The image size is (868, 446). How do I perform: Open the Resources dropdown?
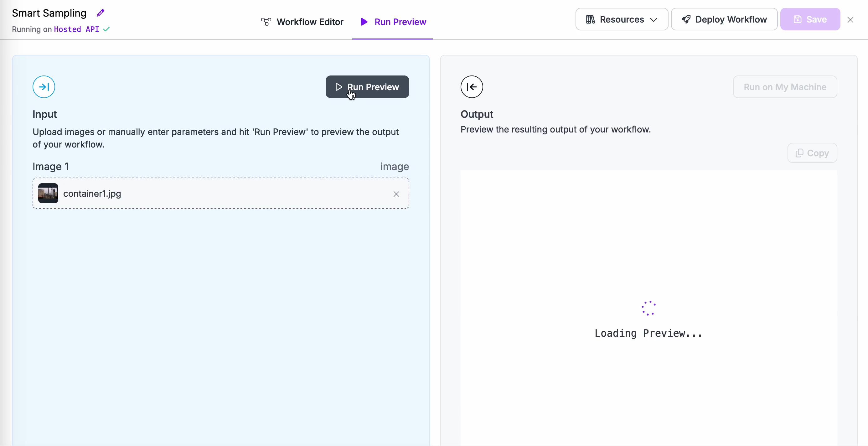622,19
